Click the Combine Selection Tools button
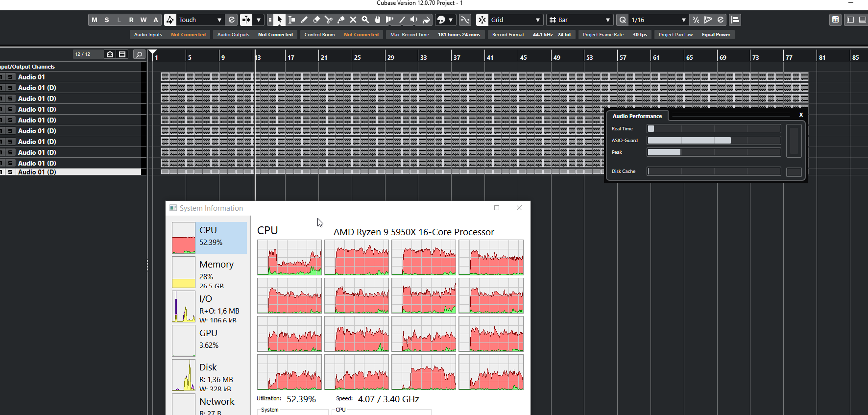 tap(269, 20)
